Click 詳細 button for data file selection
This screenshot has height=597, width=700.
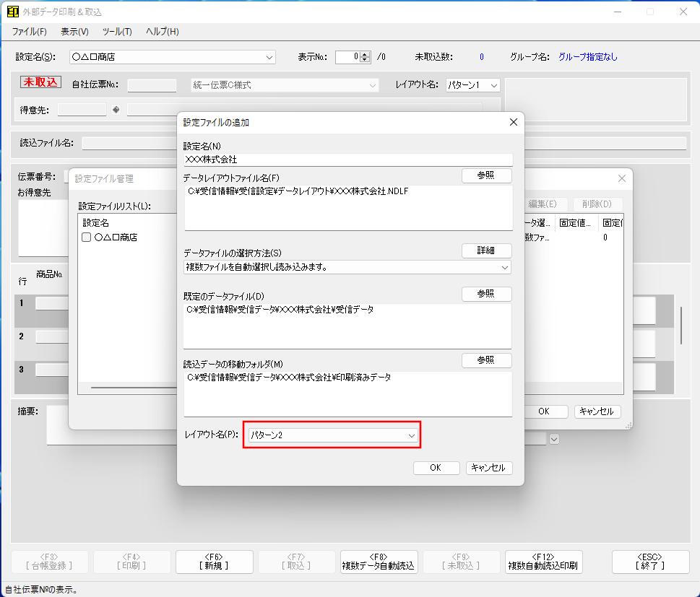pos(486,250)
